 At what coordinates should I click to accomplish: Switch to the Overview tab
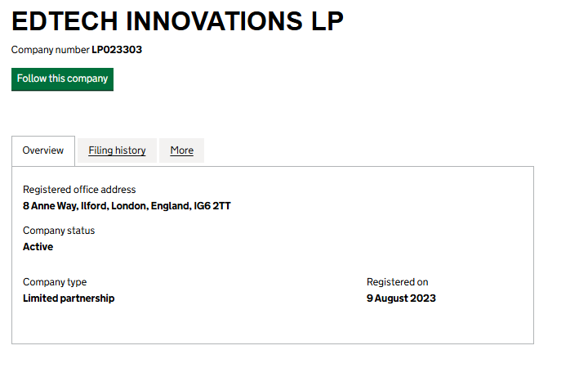[x=43, y=150]
